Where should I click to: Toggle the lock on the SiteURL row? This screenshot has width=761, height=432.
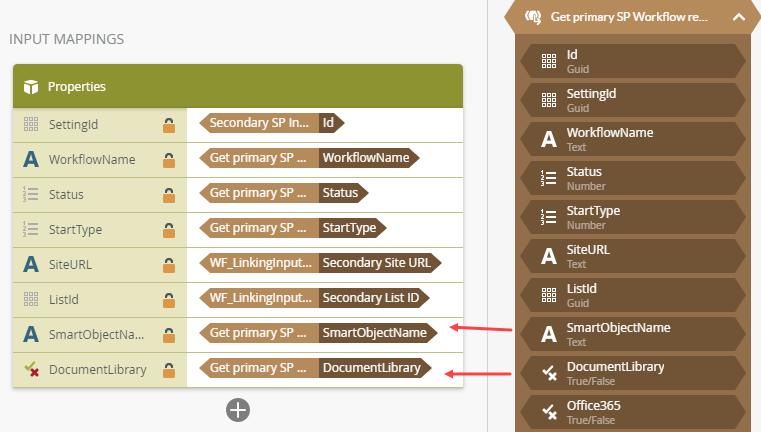pos(169,264)
